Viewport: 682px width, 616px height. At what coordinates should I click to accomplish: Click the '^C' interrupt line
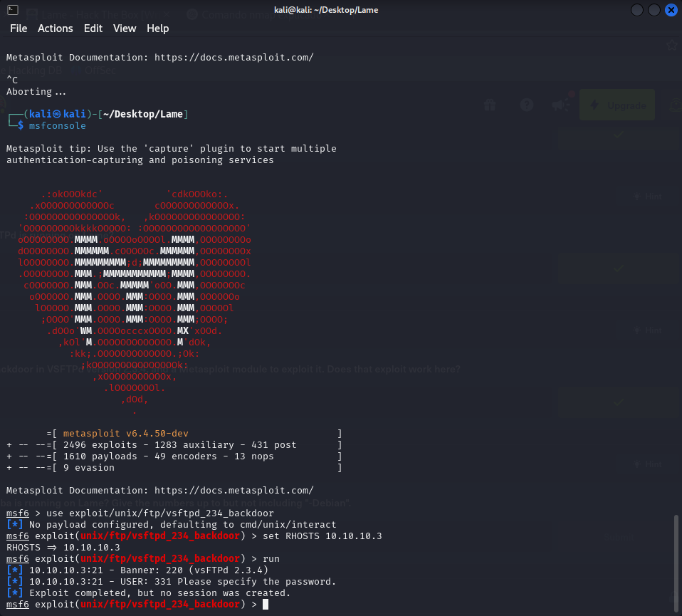[12, 80]
